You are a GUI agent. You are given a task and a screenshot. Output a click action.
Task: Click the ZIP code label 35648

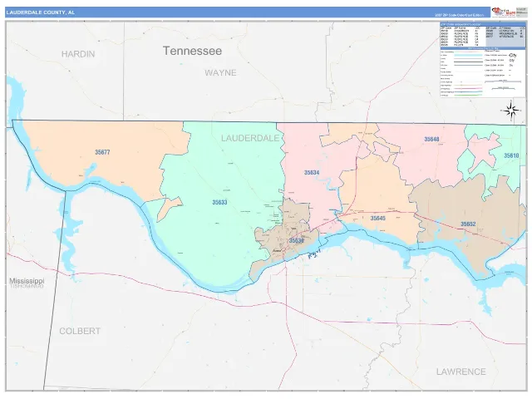pyautogui.click(x=431, y=139)
